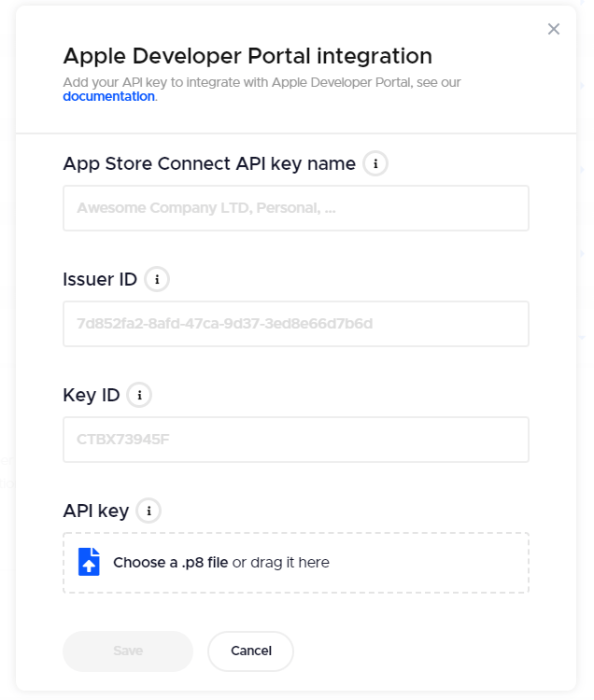Show info tooltip for Issuer ID

click(x=157, y=279)
